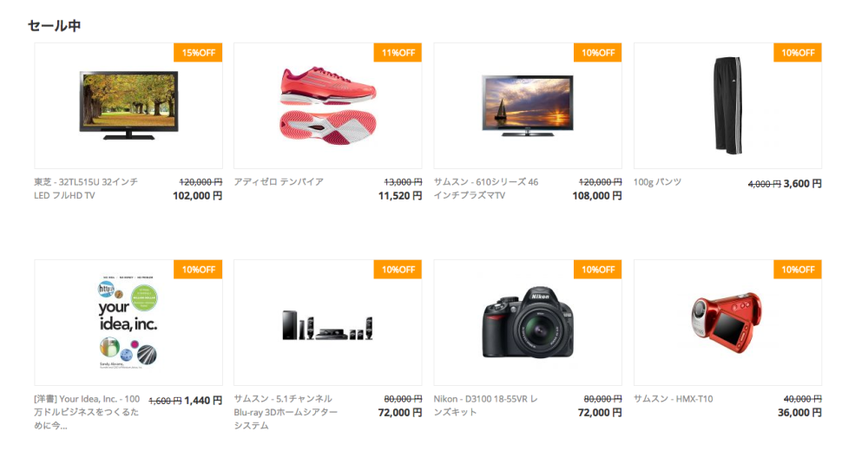Open the Your Idea, Inc. book cover
The width and height of the screenshot is (868, 464).
128,322
